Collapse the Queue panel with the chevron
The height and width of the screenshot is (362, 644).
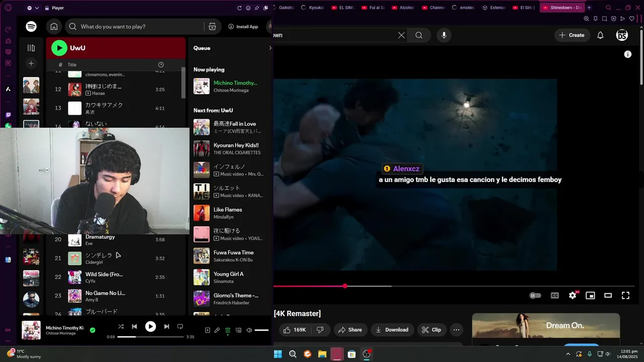pyautogui.click(x=270, y=48)
